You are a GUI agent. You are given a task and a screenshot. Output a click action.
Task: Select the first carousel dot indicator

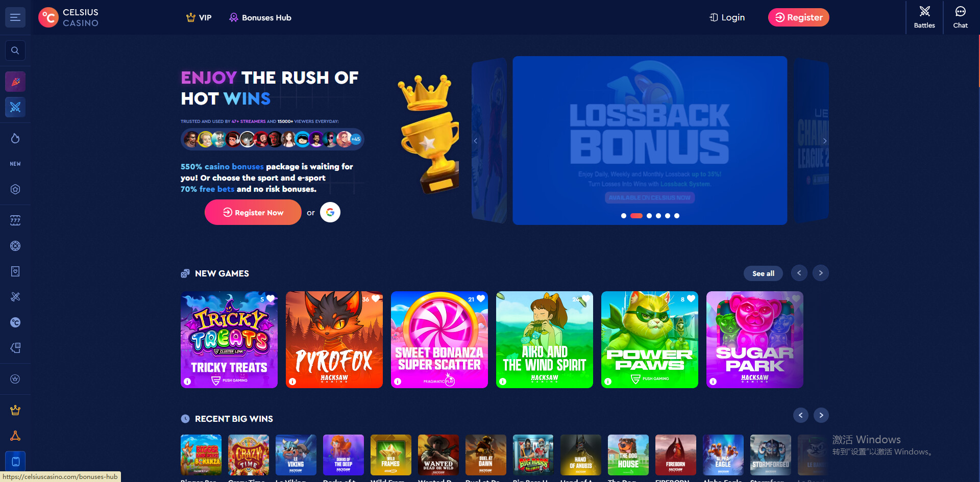point(623,216)
